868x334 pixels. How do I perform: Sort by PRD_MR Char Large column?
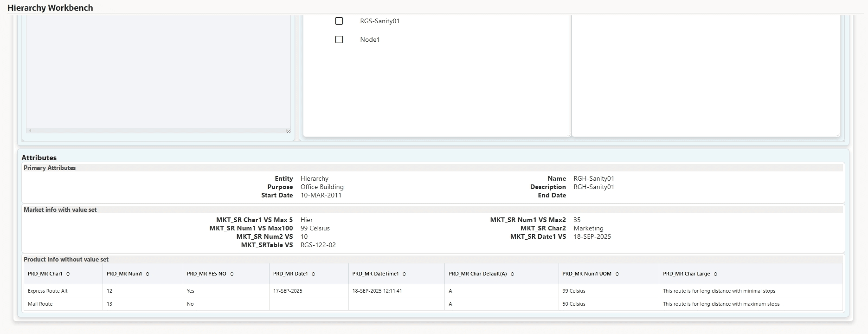coord(716,274)
